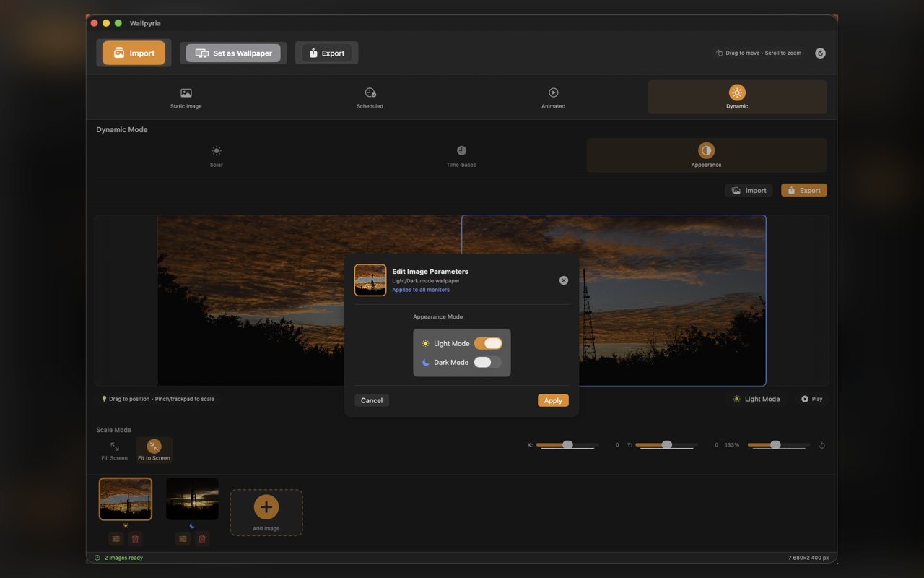Screen dimensions: 924x578
Task: Toggle the Light Mode preview button
Action: tap(757, 399)
